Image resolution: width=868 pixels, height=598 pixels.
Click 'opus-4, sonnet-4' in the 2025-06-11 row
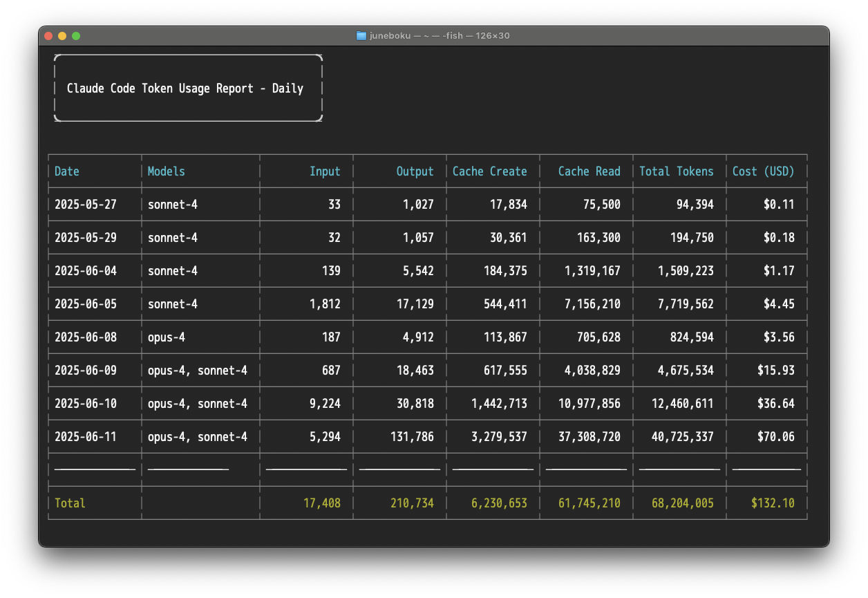198,437
